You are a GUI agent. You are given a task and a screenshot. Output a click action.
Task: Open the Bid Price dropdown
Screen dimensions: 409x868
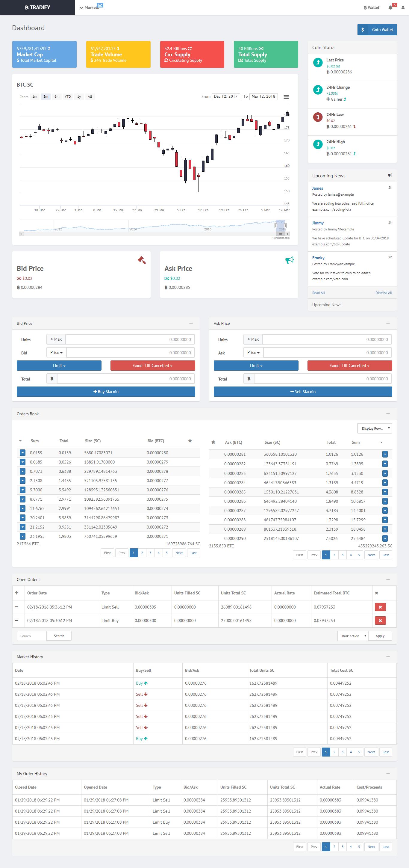(57, 352)
